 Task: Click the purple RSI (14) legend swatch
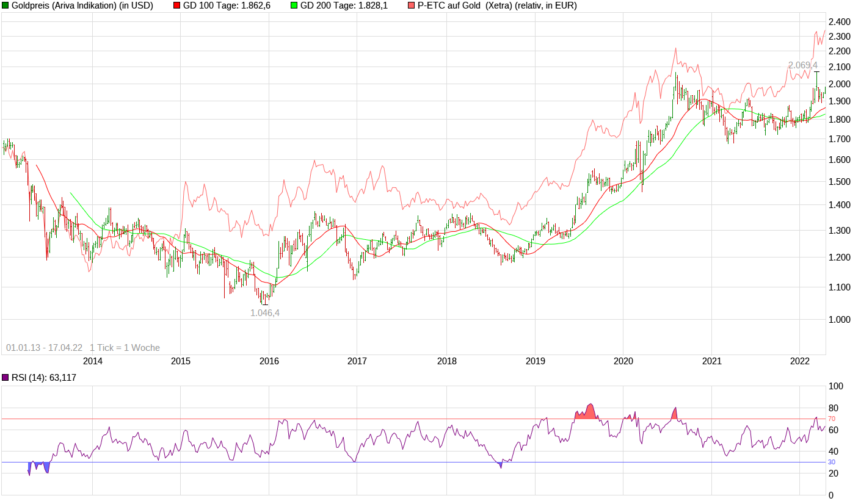[5, 378]
